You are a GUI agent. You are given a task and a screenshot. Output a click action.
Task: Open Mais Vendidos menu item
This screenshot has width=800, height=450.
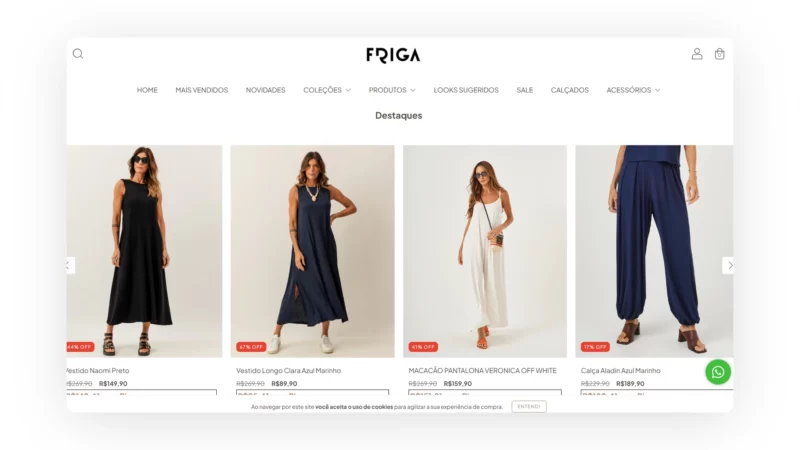(x=202, y=90)
